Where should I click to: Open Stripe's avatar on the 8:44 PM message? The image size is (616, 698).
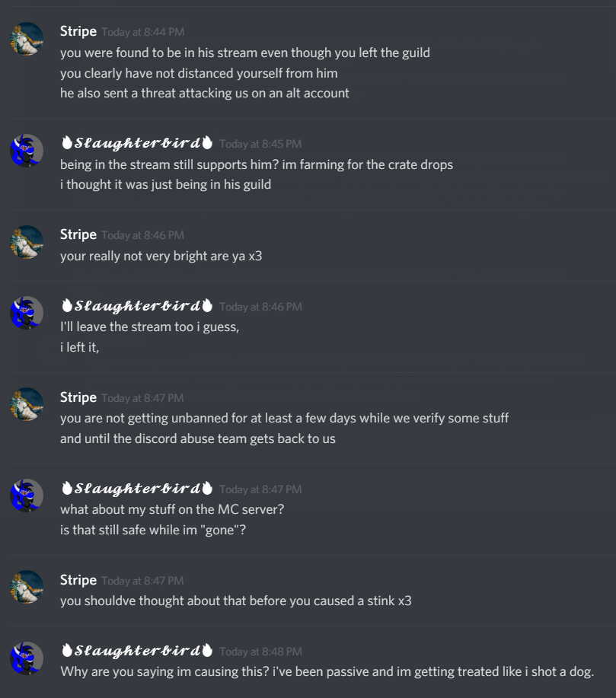point(27,39)
